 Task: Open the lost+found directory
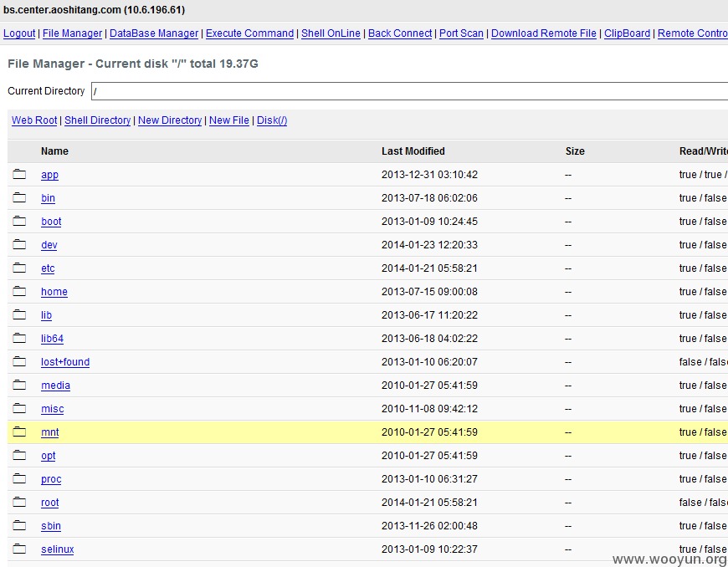click(x=65, y=362)
